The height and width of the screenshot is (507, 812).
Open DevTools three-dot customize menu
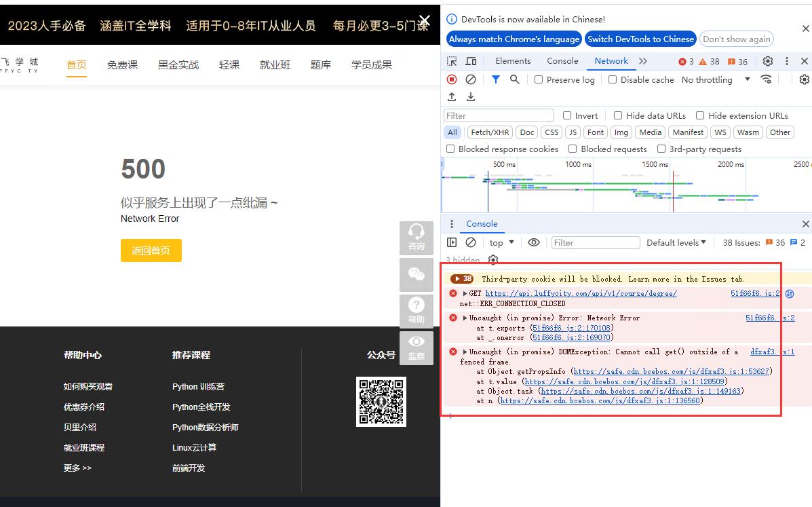tap(787, 61)
